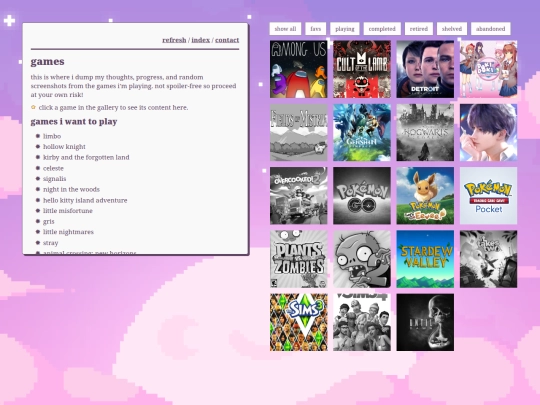This screenshot has height=405, width=540.
Task: Open the Pokémon TCG Pocket cover
Action: click(x=488, y=196)
